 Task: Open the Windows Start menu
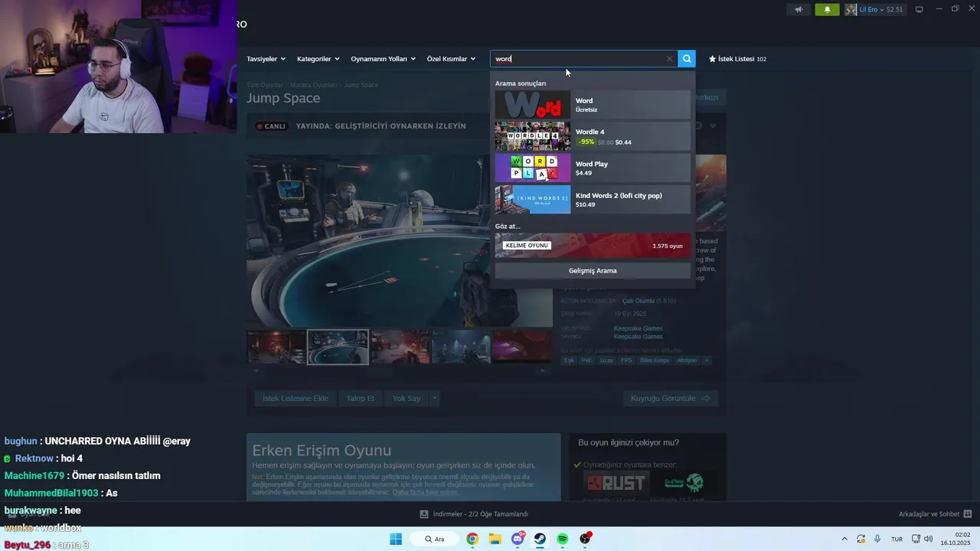coord(396,539)
